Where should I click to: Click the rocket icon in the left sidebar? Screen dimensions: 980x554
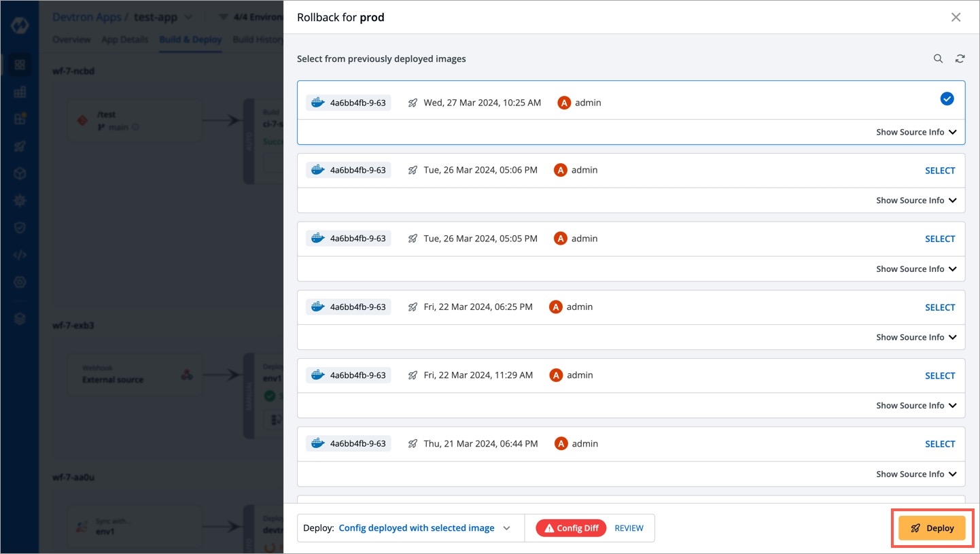[20, 146]
